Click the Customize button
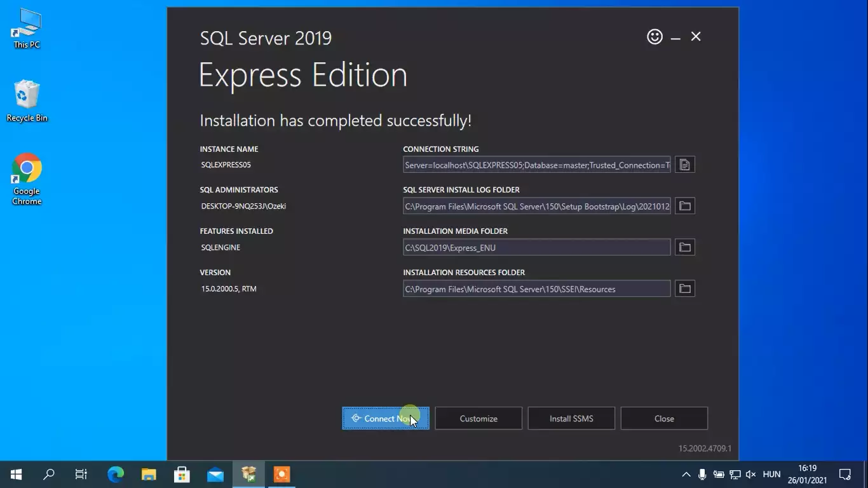The image size is (868, 488). pyautogui.click(x=478, y=418)
